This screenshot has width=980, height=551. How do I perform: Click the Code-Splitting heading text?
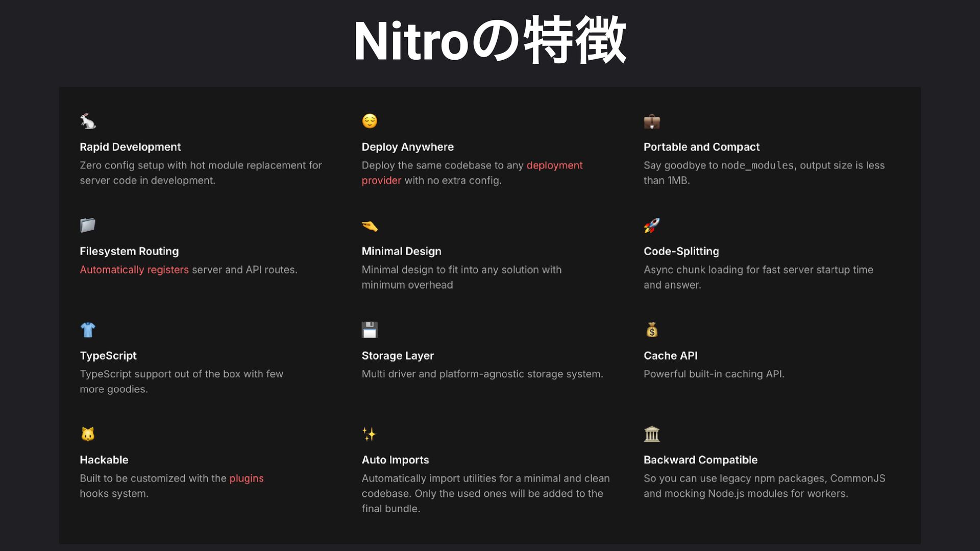coord(681,251)
